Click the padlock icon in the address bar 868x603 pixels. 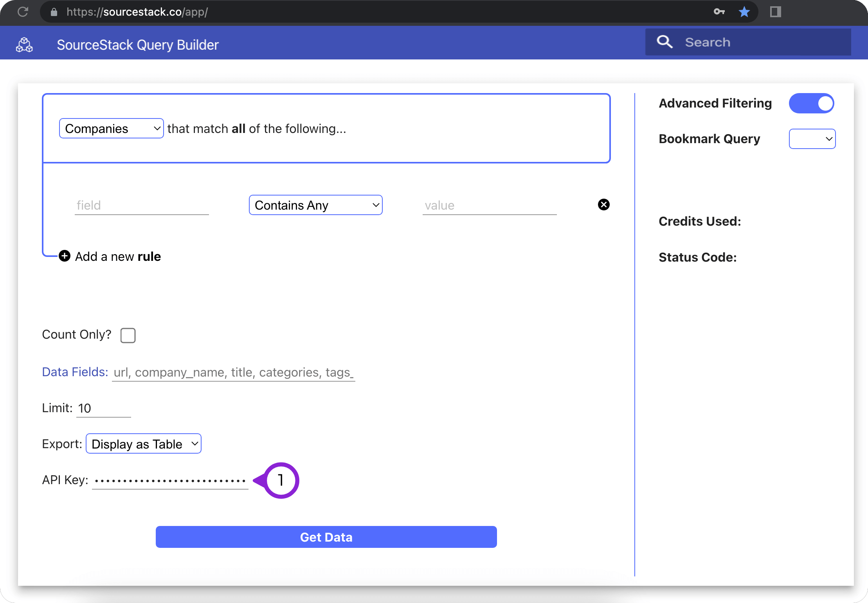[53, 12]
